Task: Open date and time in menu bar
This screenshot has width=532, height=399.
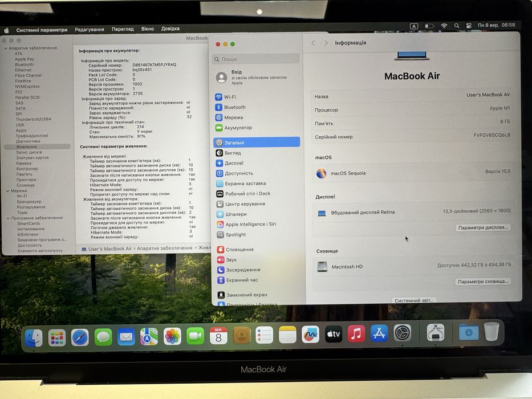Action: pos(496,25)
